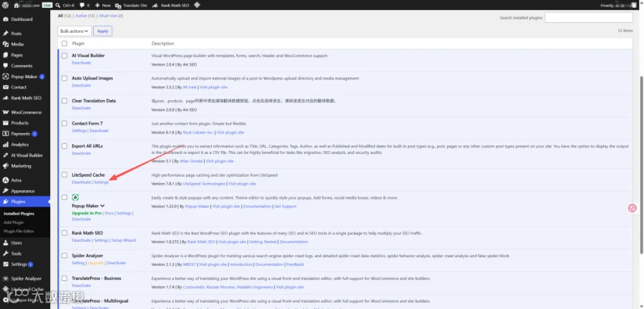
Task: Open the Comments sidebar icon
Action: coord(5,66)
